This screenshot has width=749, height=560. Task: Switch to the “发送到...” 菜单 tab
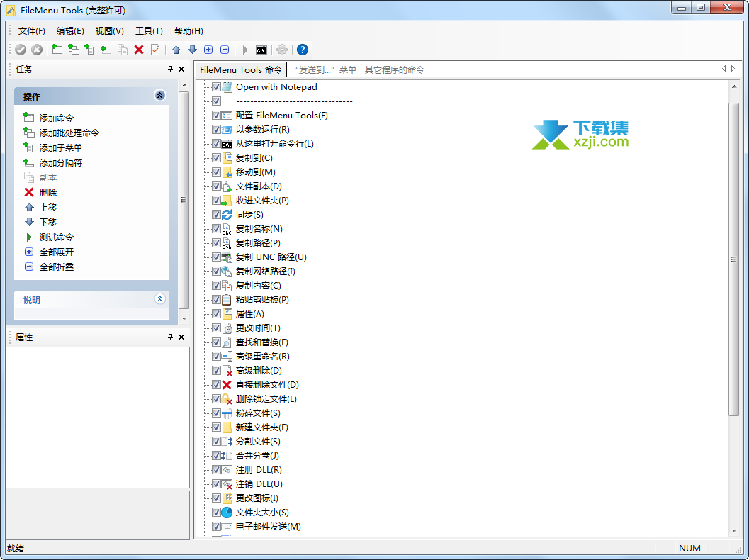(326, 70)
